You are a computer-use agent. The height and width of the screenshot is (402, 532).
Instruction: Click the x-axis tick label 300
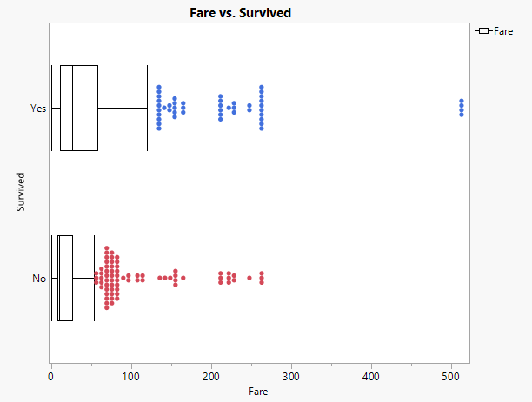tap(291, 377)
